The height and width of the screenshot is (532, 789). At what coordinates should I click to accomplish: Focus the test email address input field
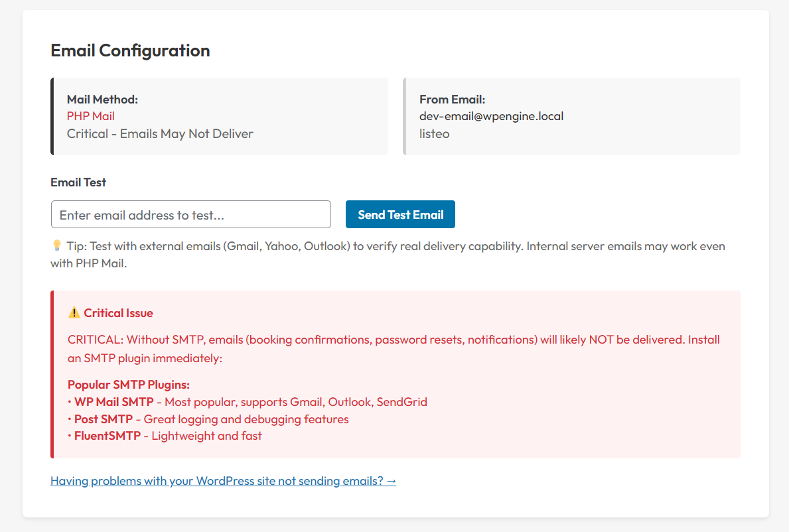[190, 214]
